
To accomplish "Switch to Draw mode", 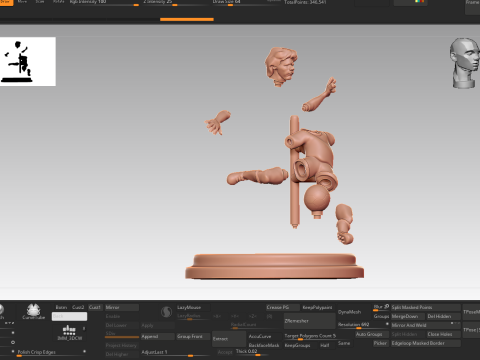I will pos(6,2).
